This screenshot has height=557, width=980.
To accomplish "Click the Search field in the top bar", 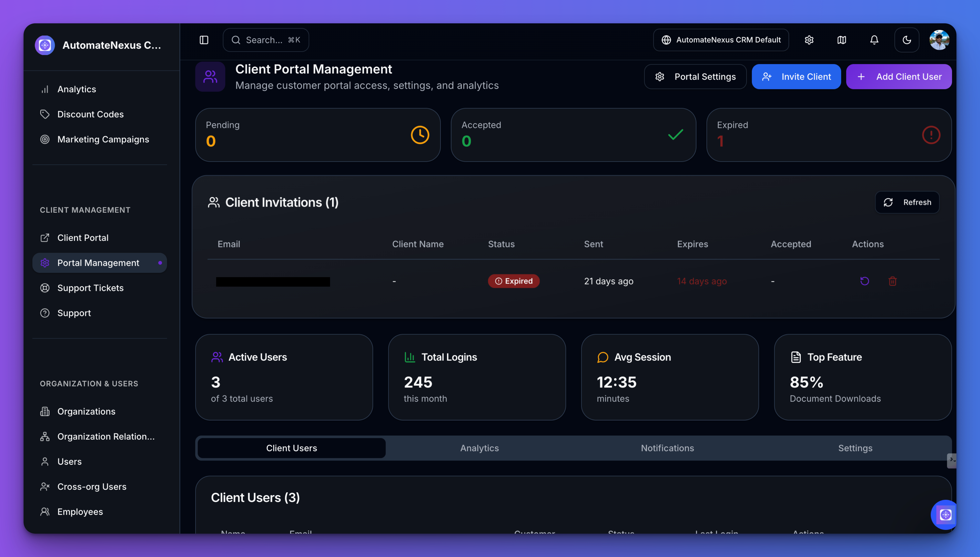I will 266,40.
